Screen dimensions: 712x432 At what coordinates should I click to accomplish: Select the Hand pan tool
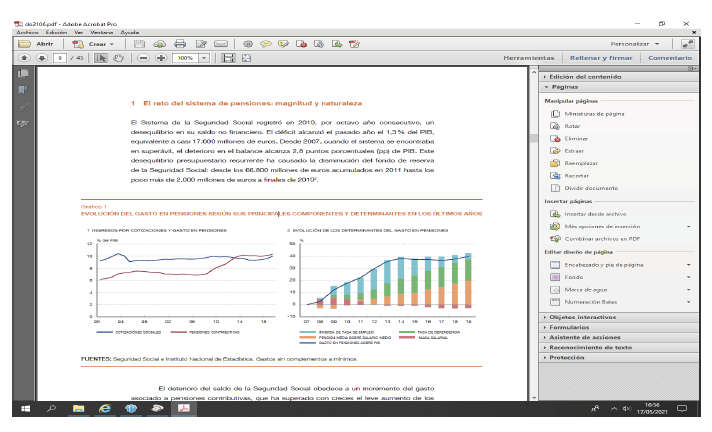(117, 58)
